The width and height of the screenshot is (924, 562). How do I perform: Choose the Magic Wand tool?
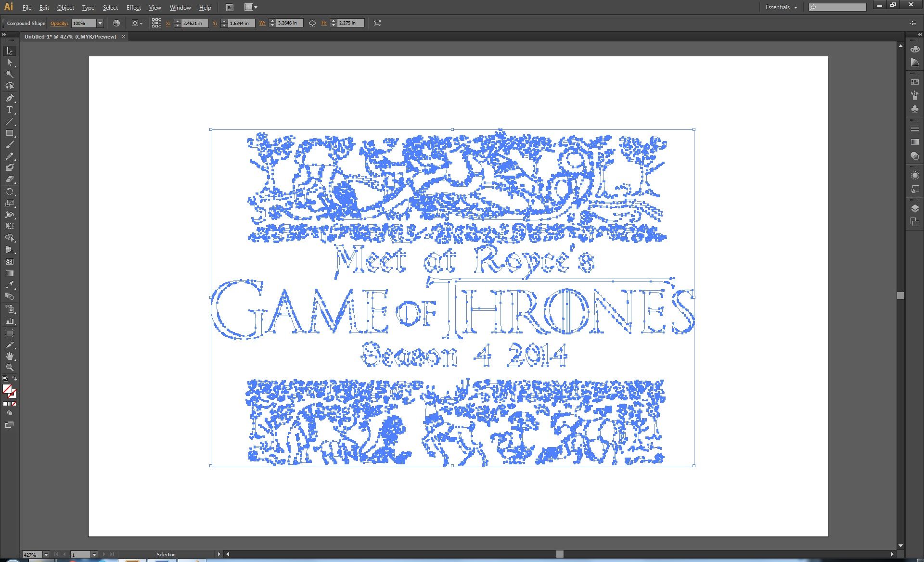(10, 74)
